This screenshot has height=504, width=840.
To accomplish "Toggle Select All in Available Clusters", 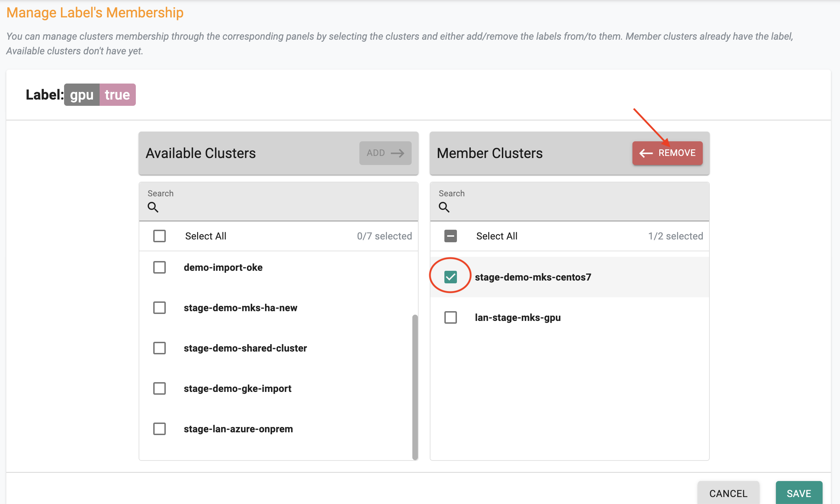I will [x=160, y=236].
